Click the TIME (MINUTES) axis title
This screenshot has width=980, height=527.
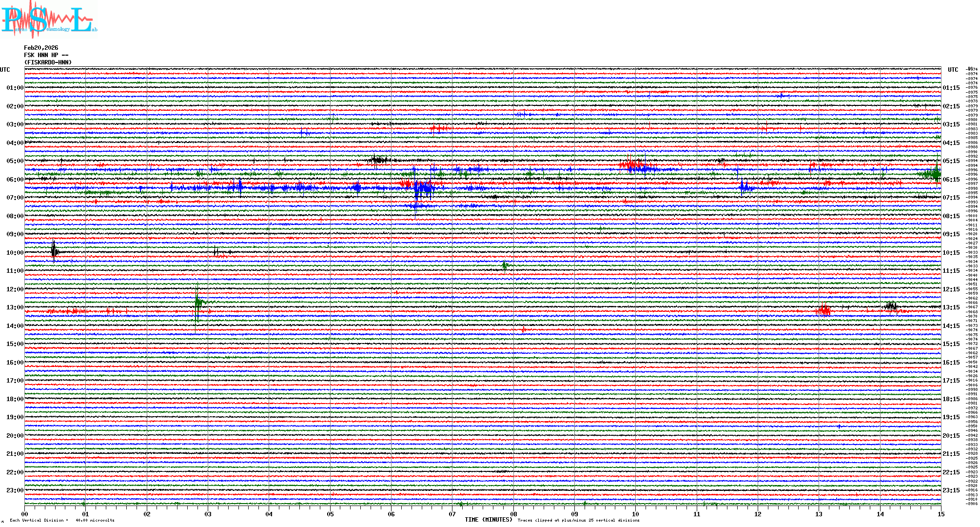coord(488,520)
